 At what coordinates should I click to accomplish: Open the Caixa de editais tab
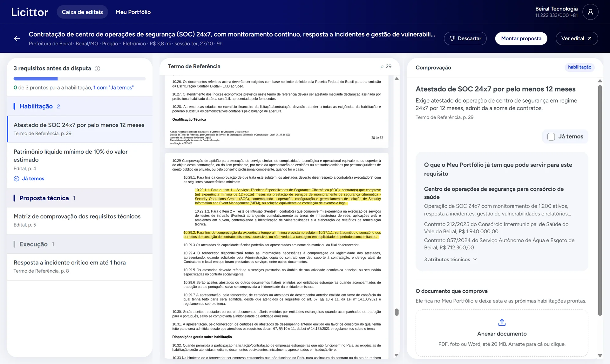(x=82, y=12)
